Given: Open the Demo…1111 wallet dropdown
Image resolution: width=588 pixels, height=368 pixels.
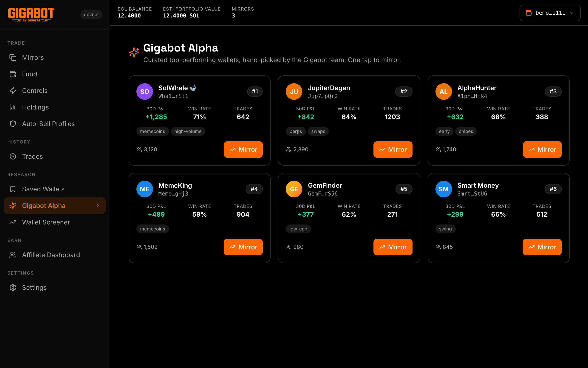Looking at the screenshot, I should (550, 13).
